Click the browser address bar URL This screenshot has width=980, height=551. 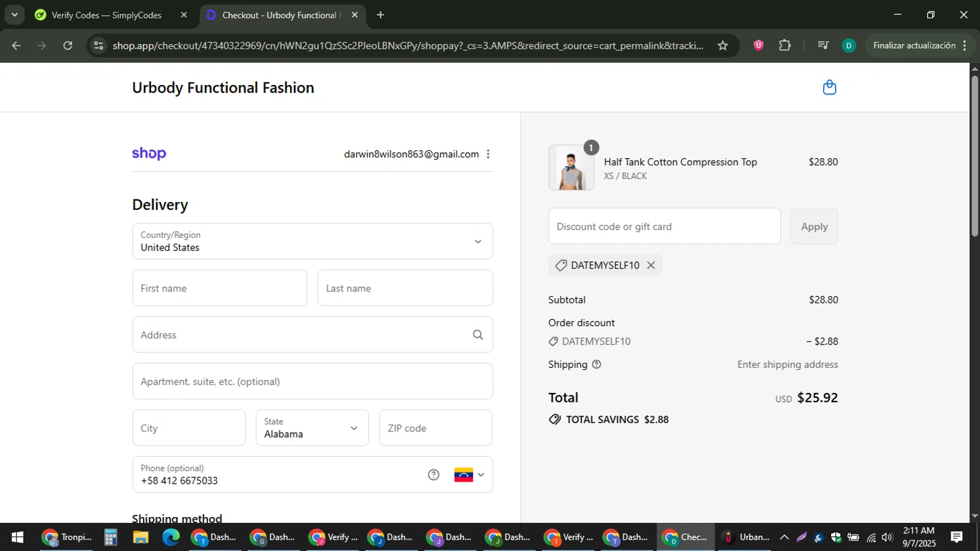point(408,46)
